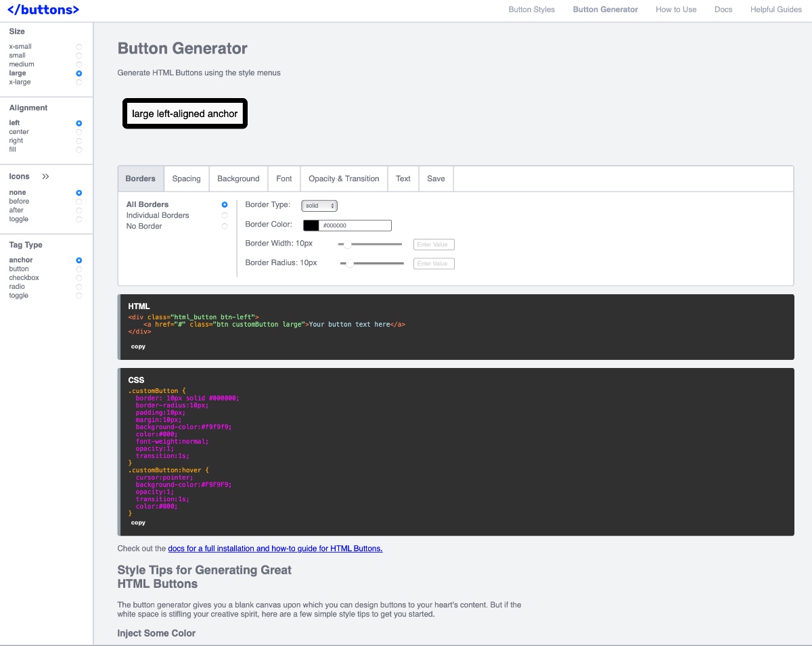Click the </buttons> site logo
The height and width of the screenshot is (646, 812).
click(42, 9)
